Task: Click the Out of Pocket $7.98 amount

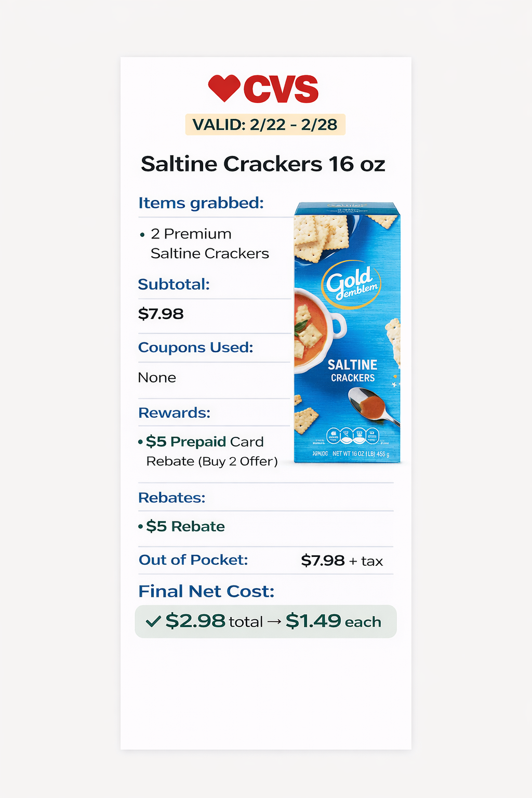Action: pyautogui.click(x=323, y=561)
